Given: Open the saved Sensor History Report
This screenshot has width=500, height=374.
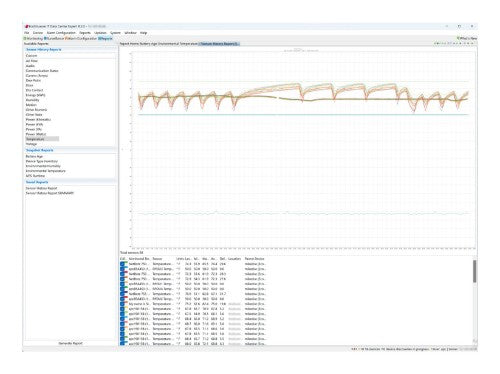Looking at the screenshot, I should pos(41,188).
